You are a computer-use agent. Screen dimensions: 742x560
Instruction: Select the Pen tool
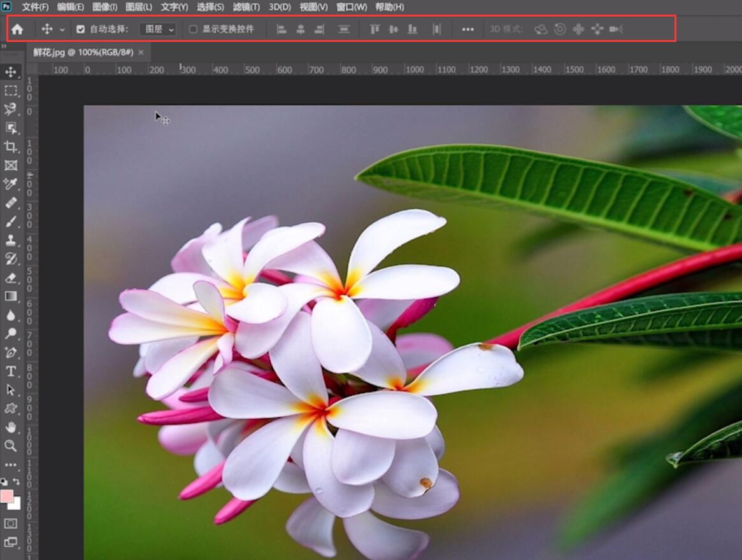[x=10, y=353]
